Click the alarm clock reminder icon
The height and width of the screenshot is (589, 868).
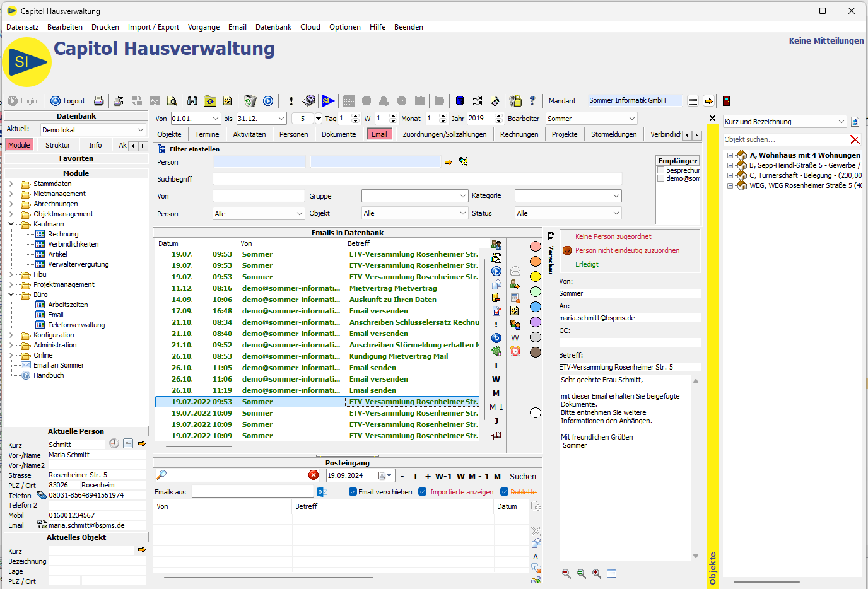pyautogui.click(x=515, y=351)
